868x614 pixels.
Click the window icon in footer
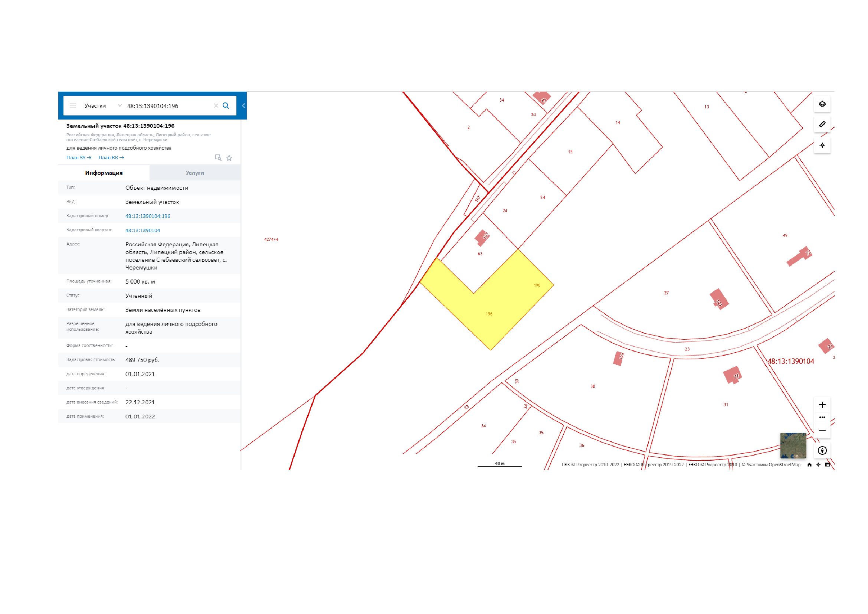tap(827, 465)
